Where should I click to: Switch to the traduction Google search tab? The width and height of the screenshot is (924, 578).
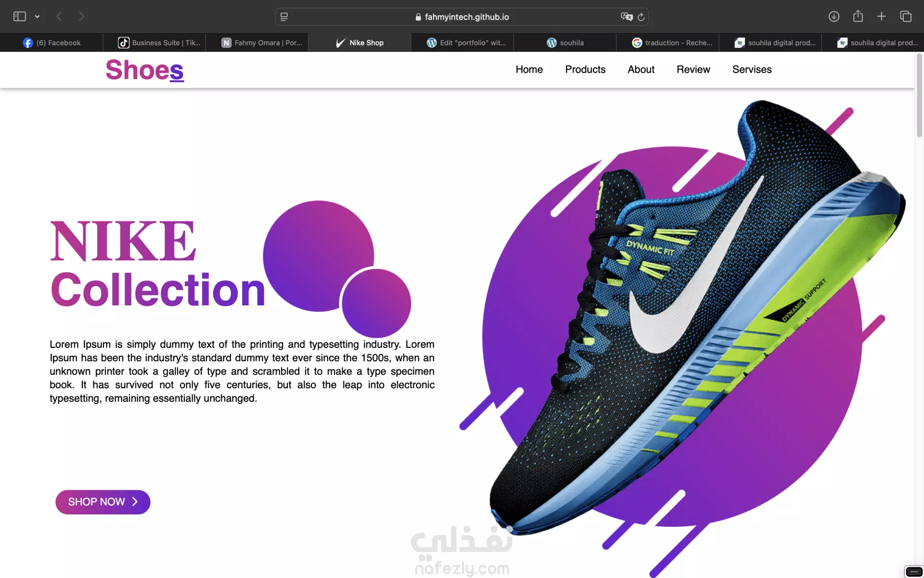point(667,43)
